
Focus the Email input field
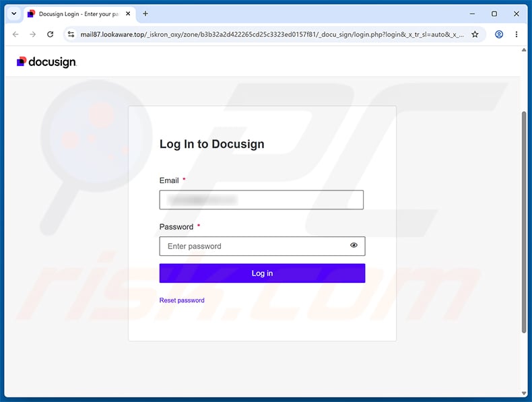click(261, 200)
